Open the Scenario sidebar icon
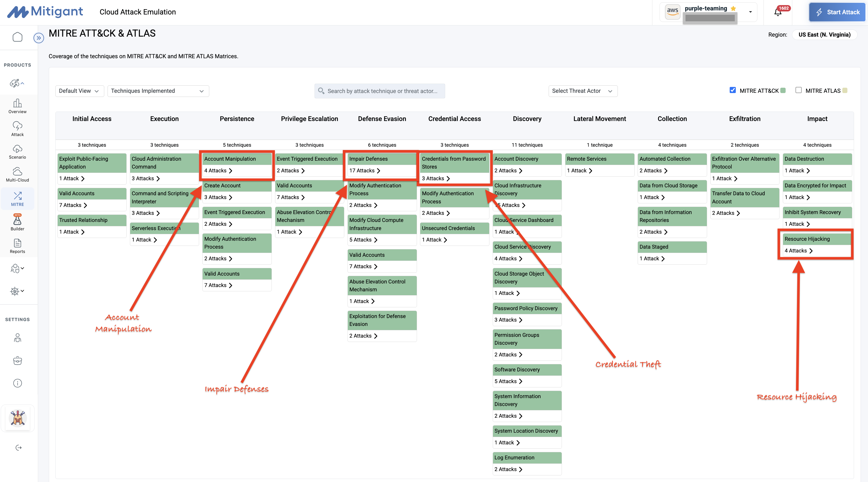The height and width of the screenshot is (482, 868). (x=17, y=152)
